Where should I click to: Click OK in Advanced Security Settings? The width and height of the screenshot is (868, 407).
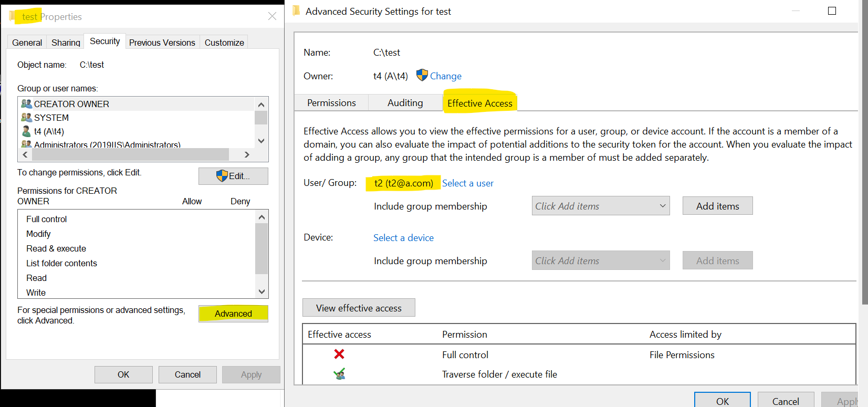pos(723,401)
